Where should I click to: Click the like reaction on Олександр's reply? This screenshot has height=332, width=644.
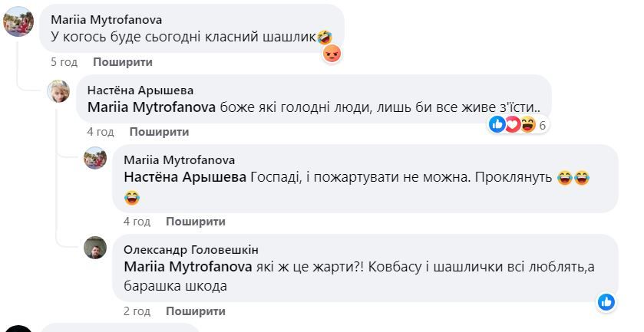[x=606, y=301]
